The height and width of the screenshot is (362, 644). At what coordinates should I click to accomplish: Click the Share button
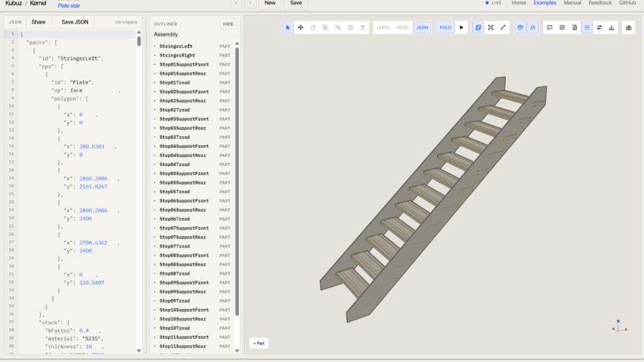[38, 22]
